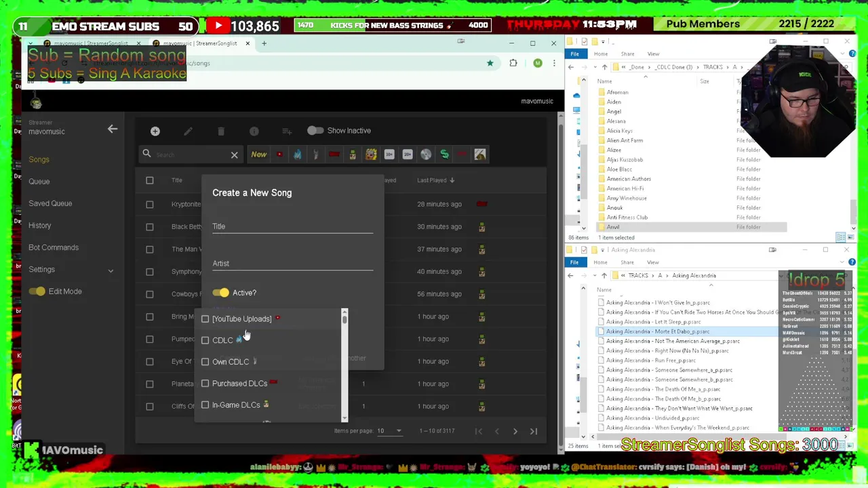Go to next page of songs
This screenshot has width=868, height=488.
click(515, 431)
